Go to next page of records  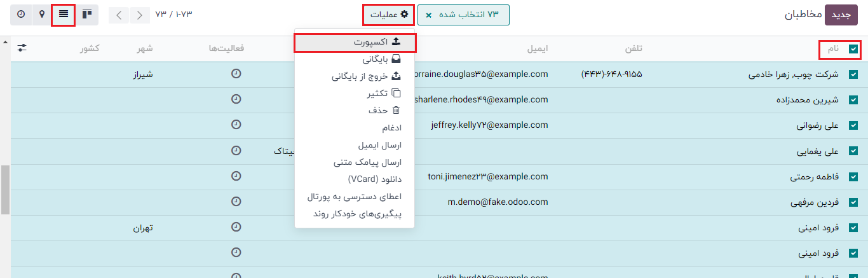(140, 15)
